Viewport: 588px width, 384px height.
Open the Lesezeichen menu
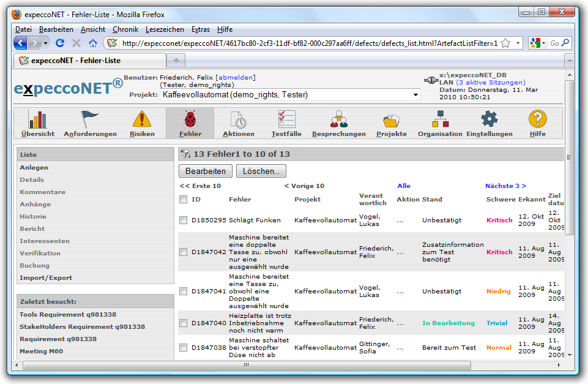165,29
